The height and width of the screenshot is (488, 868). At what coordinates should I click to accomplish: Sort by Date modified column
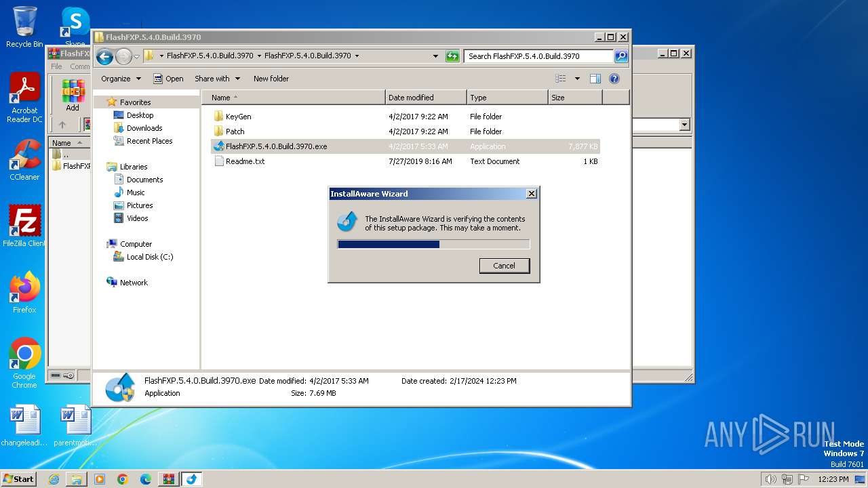(426, 98)
